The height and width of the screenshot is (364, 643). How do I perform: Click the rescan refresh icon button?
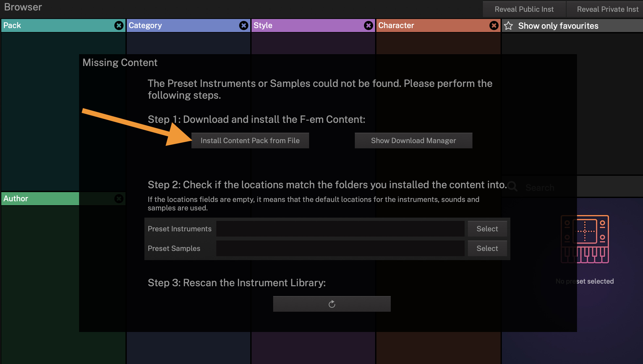[332, 304]
